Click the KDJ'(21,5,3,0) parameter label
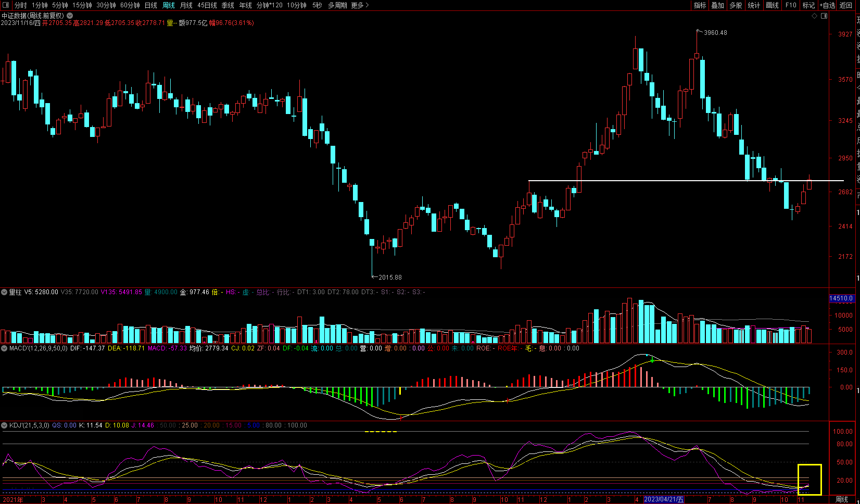The height and width of the screenshot is (504, 860). click(29, 425)
